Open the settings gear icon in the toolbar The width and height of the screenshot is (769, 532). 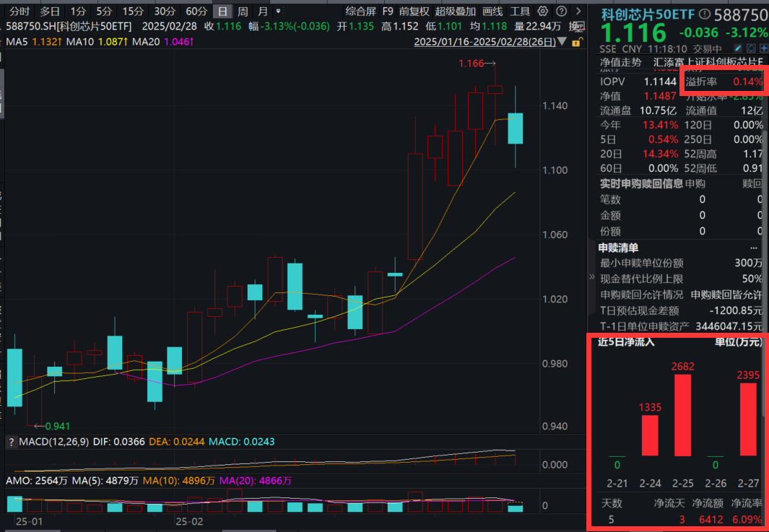(x=542, y=11)
